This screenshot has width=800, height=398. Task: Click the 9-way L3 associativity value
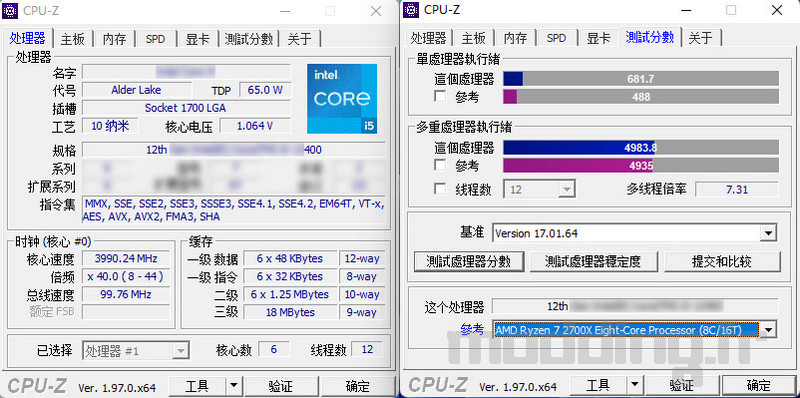[362, 312]
